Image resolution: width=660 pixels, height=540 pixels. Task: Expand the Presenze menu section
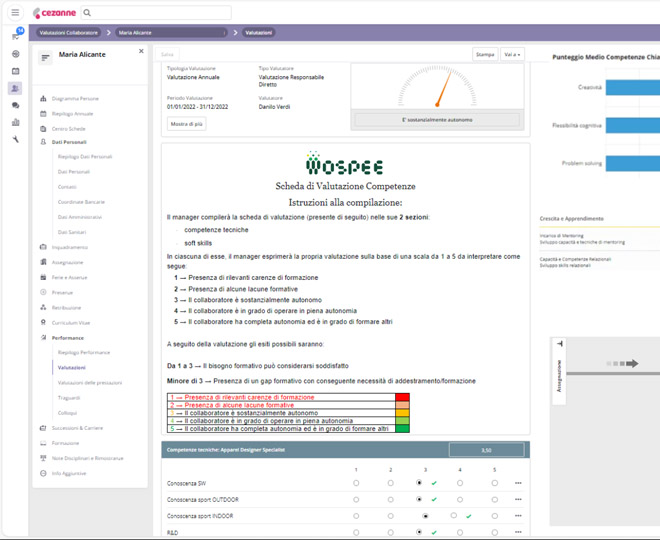coord(62,293)
